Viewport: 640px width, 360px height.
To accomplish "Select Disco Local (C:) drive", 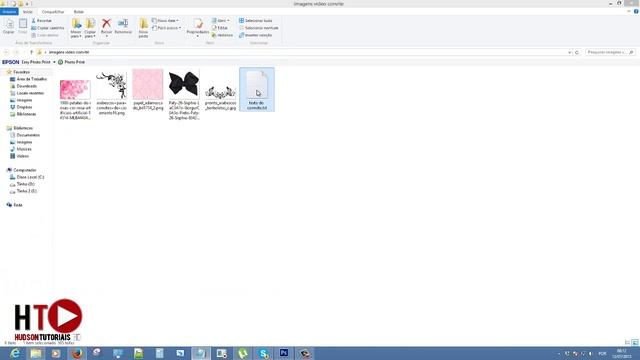I will [27, 177].
